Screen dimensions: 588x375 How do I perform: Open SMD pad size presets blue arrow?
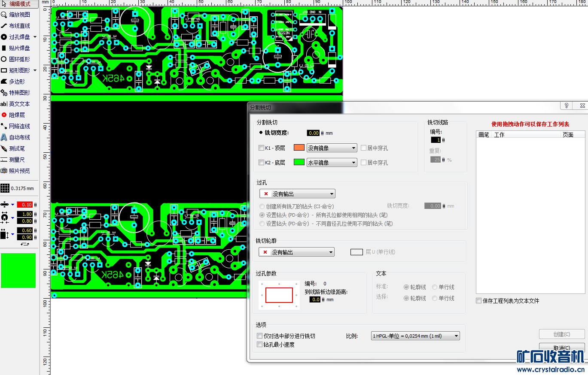[x=12, y=234]
